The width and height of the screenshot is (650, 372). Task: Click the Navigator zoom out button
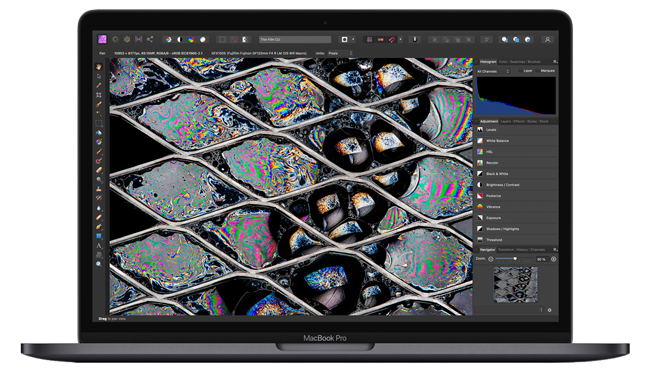pos(490,259)
